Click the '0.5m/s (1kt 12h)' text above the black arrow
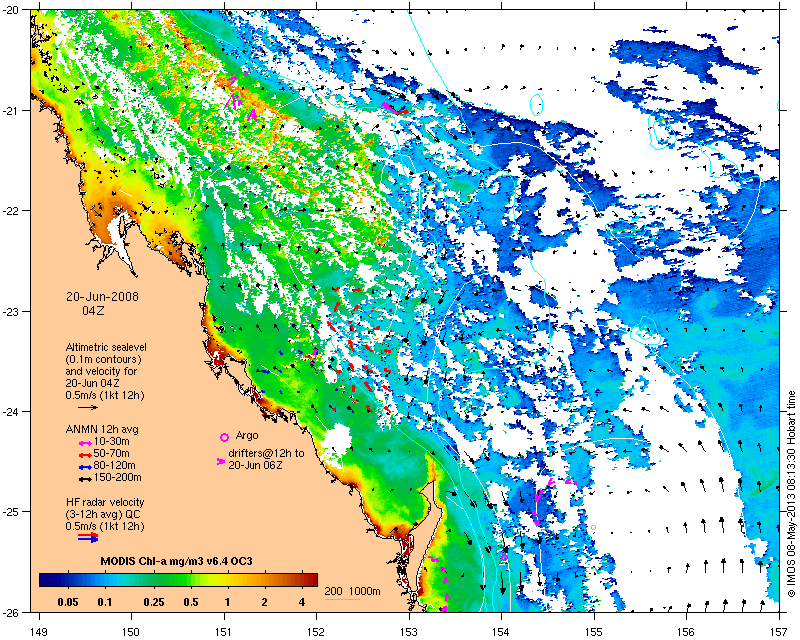Image resolution: width=800 pixels, height=640 pixels. [105, 395]
